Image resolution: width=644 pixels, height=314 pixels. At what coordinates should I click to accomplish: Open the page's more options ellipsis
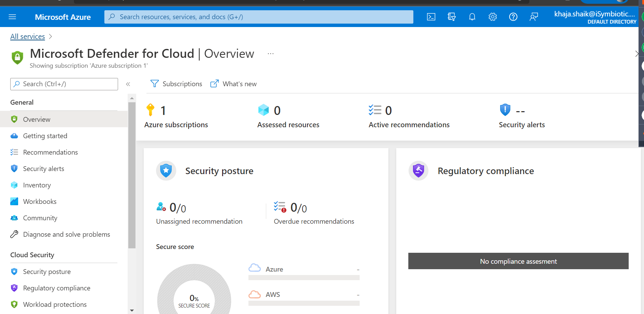[271, 54]
